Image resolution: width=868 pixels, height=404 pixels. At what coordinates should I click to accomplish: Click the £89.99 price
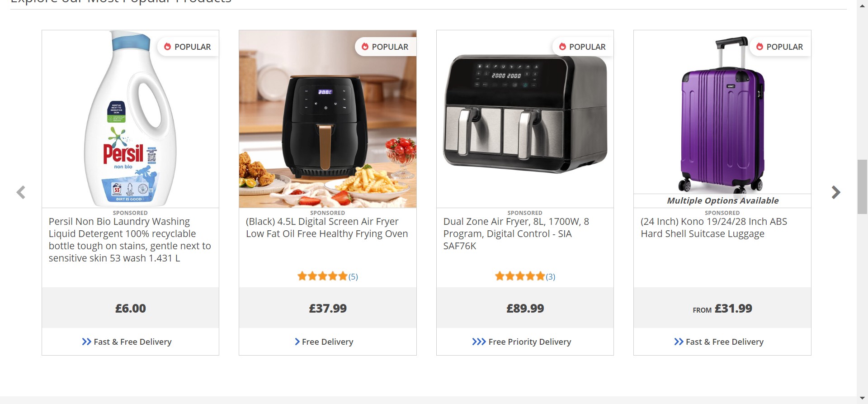525,309
